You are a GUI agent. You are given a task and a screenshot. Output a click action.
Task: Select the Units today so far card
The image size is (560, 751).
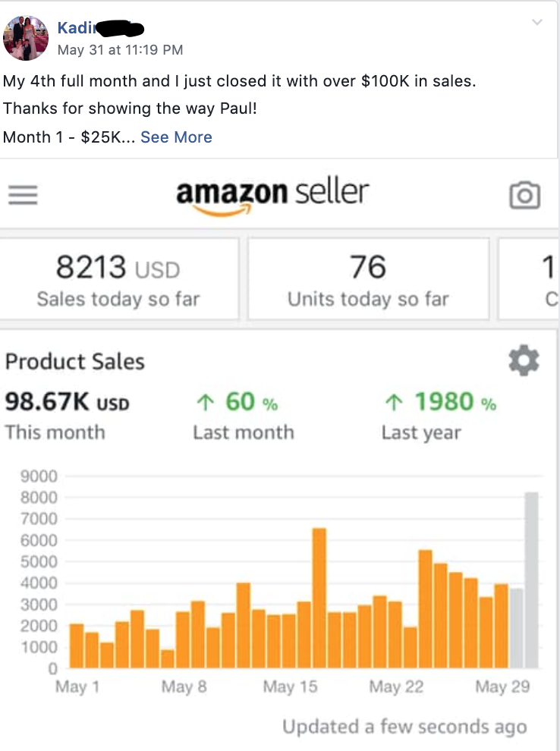[368, 278]
